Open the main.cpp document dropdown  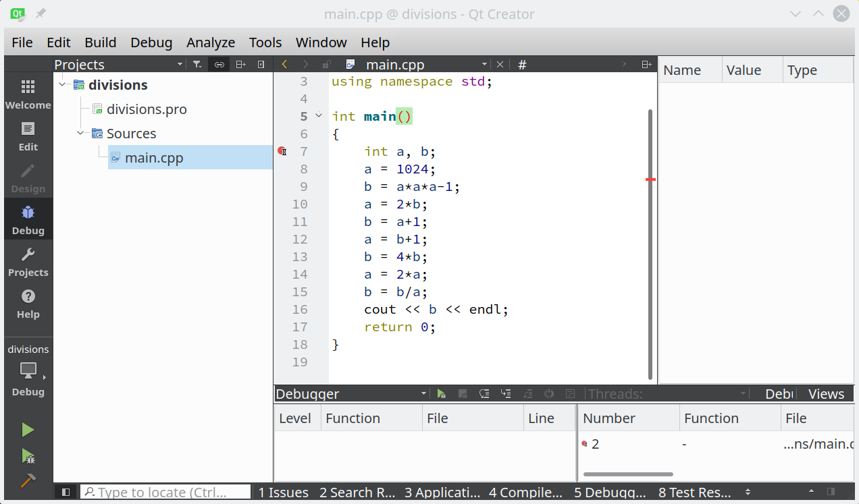484,65
